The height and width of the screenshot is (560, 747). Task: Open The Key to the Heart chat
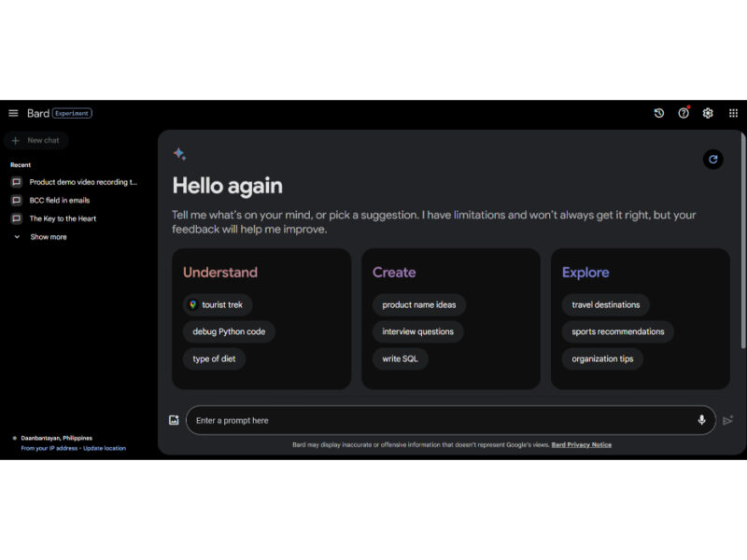pyautogui.click(x=62, y=218)
